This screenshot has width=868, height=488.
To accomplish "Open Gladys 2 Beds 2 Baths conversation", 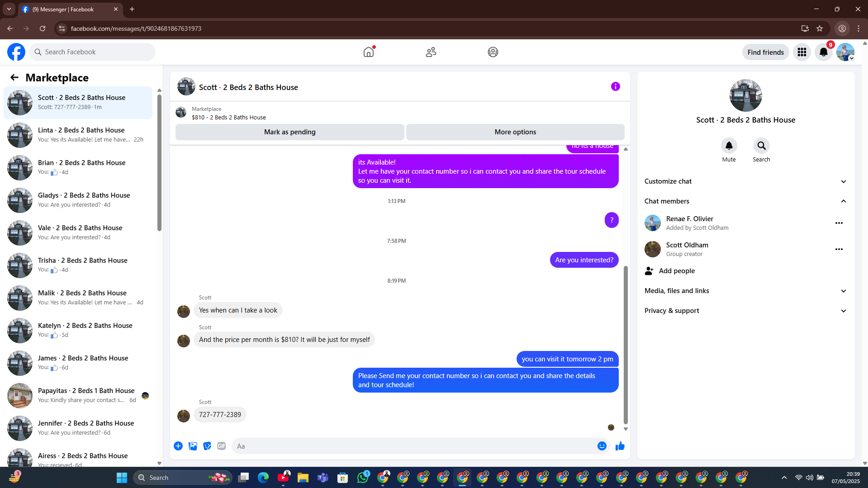I will (x=78, y=200).
